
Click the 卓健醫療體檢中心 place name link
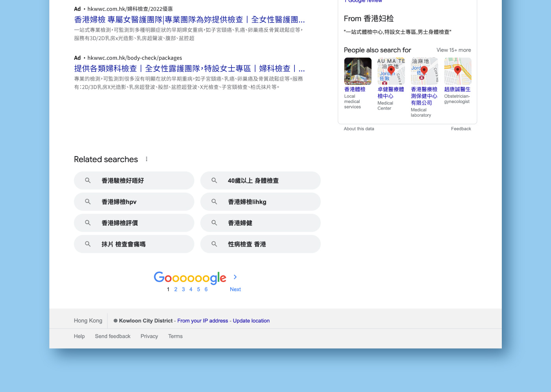point(391,93)
